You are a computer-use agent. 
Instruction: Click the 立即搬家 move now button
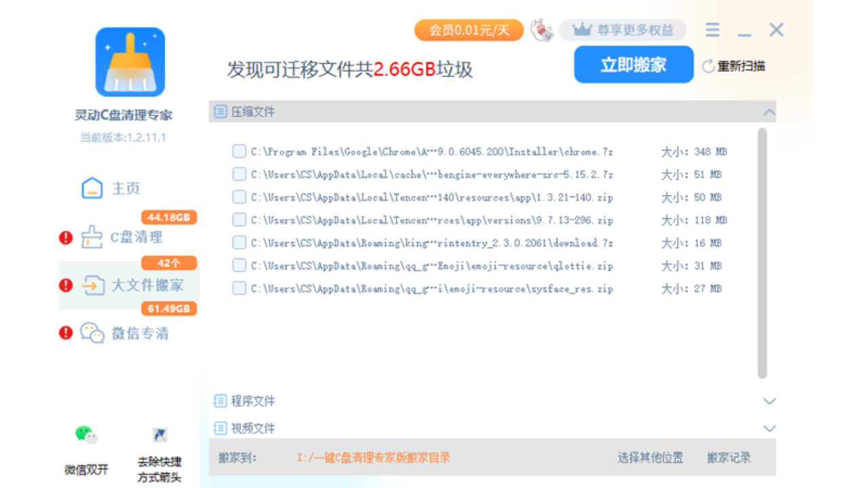point(633,64)
